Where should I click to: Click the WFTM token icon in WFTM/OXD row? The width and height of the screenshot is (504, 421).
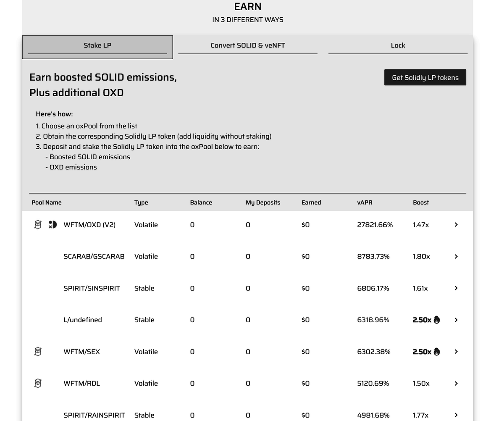click(x=38, y=225)
